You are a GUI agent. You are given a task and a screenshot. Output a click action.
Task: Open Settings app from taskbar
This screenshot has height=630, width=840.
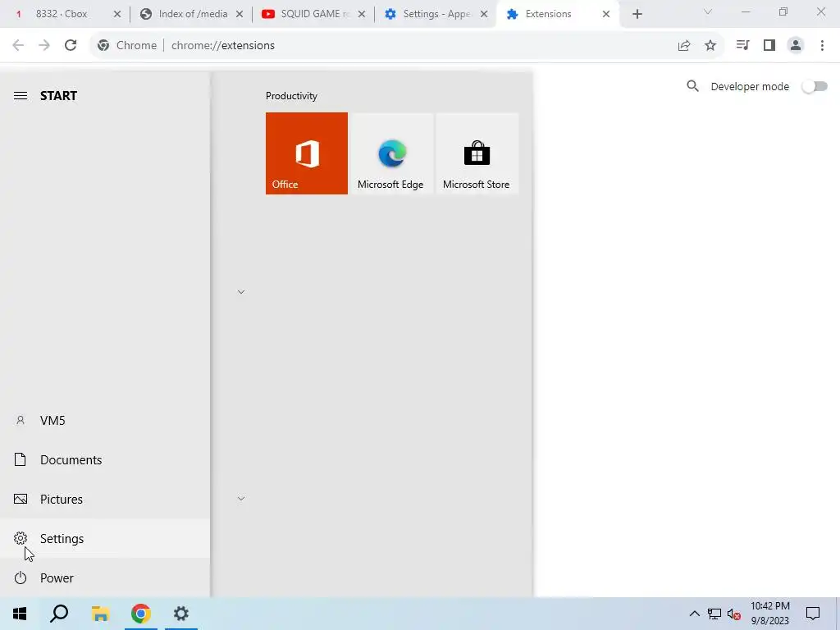[x=181, y=614]
